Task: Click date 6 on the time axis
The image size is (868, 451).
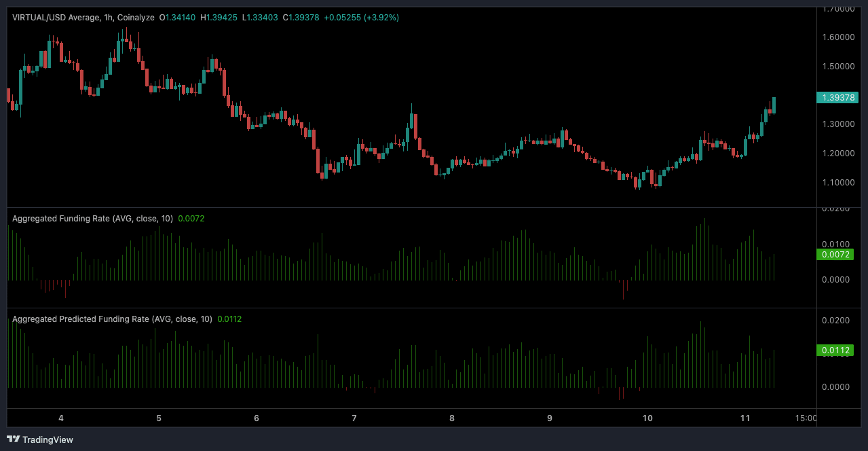Action: tap(257, 418)
